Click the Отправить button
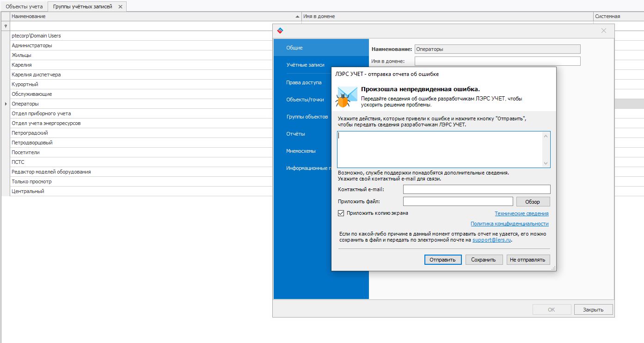This screenshot has height=343, width=644. [x=442, y=260]
